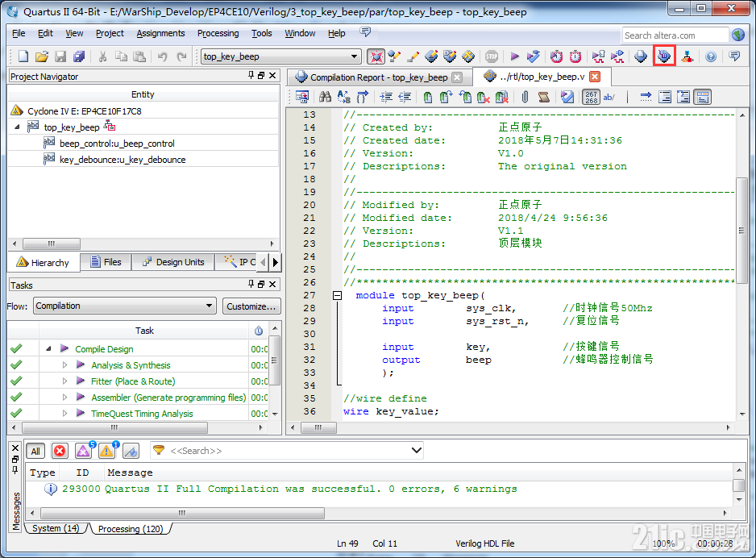Viewport: 756px width, 558px height.
Task: Click the funnel filter icon in Messages
Action: 158,451
